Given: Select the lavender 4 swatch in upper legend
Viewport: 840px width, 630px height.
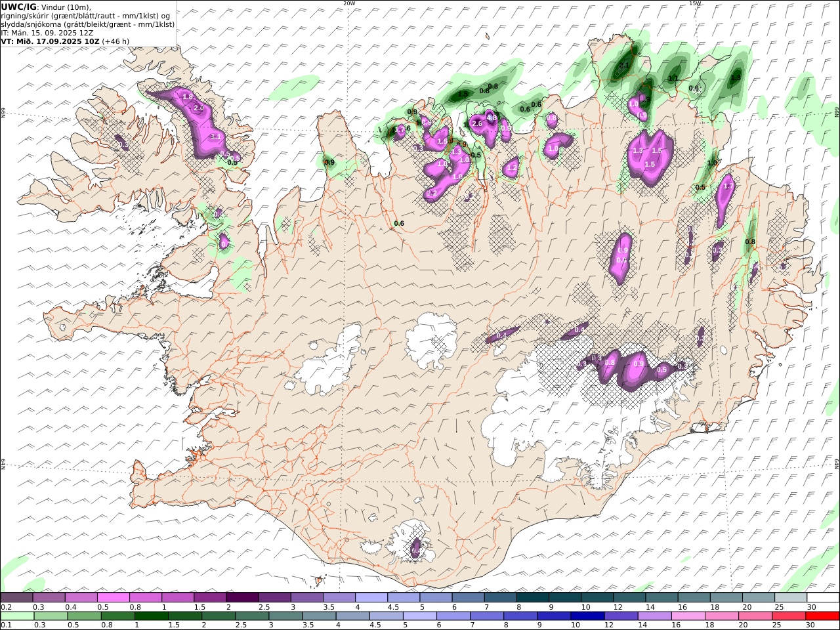Looking at the screenshot, I should point(371,598).
